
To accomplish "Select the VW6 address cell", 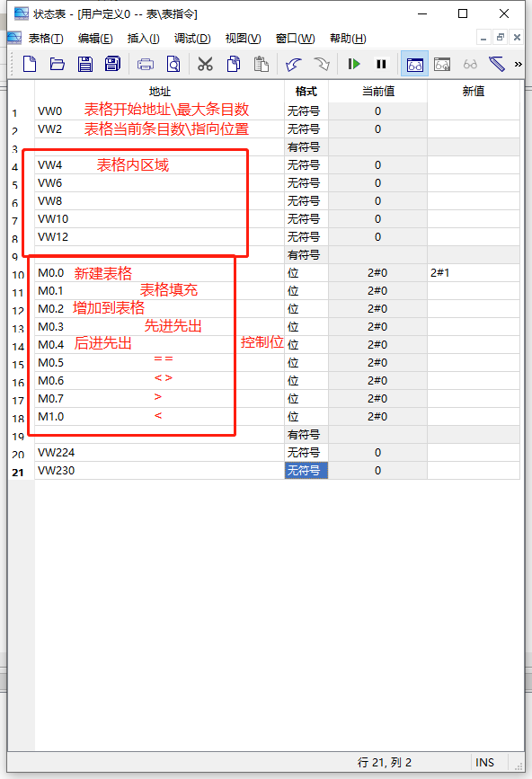I will pos(159,182).
